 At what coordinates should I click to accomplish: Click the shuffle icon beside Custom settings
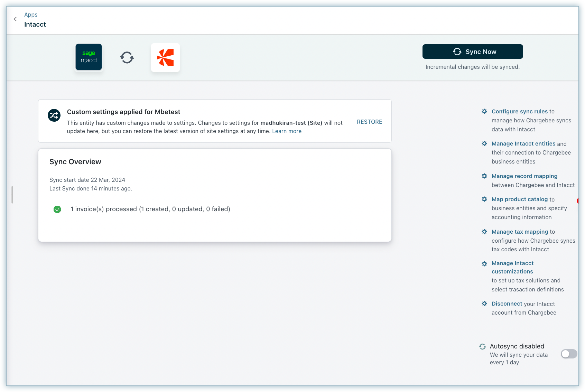click(x=54, y=115)
